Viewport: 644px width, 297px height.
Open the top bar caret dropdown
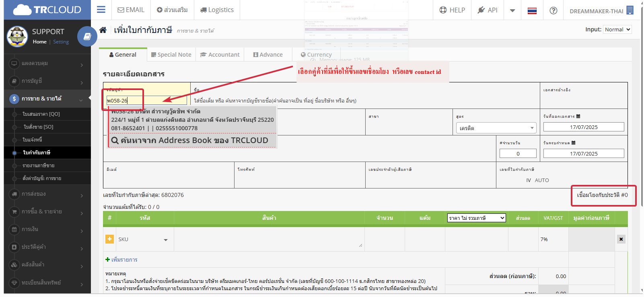click(512, 10)
